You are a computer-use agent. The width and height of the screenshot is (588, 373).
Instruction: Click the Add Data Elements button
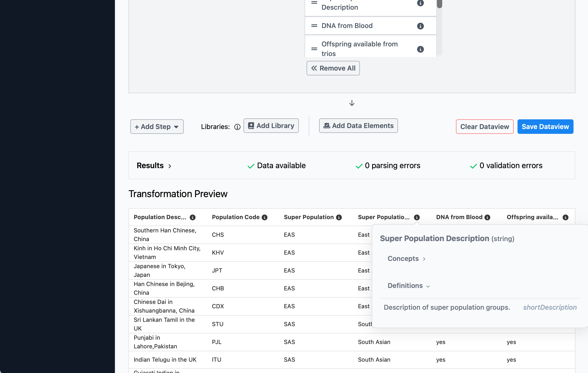pyautogui.click(x=358, y=126)
